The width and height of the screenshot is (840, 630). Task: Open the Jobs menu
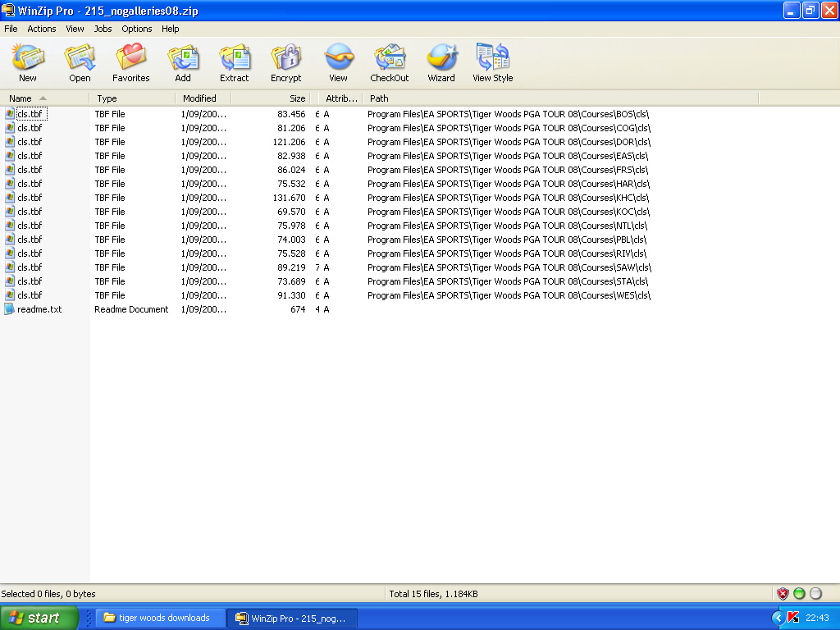click(103, 29)
